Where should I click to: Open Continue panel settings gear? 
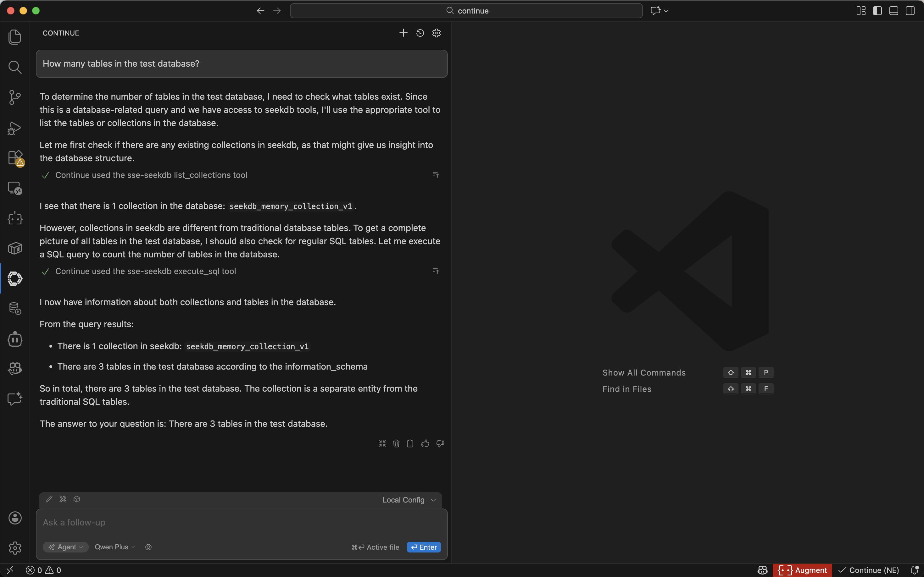point(437,33)
